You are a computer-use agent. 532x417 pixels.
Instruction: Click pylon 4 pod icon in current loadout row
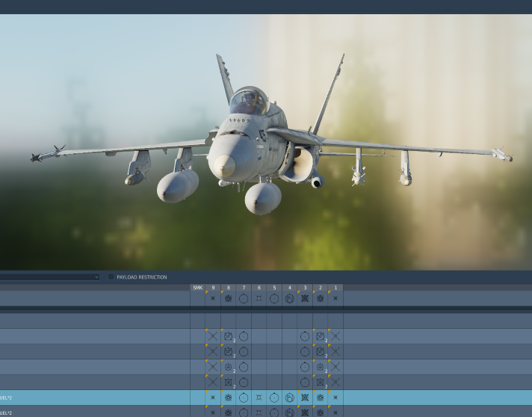[x=289, y=299]
